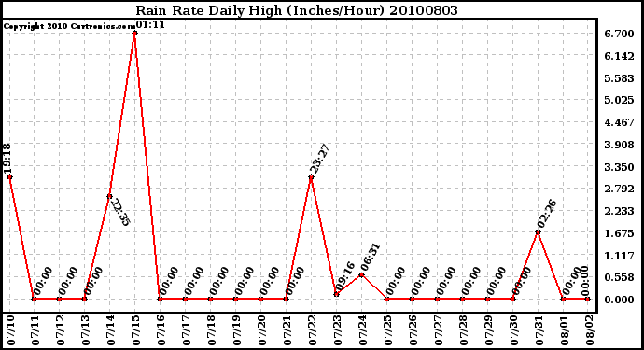Click the 6.142 y-axis value
Viewport: 644px width, 350px height.
coord(620,56)
